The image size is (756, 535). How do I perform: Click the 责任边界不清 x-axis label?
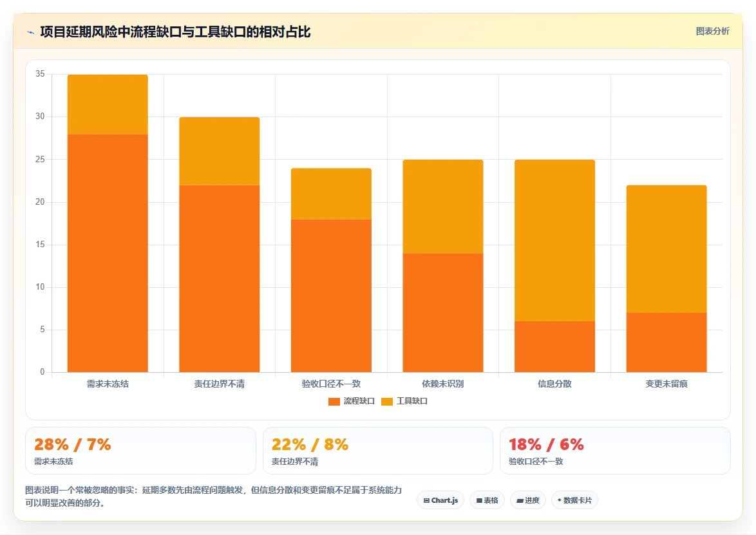(220, 384)
